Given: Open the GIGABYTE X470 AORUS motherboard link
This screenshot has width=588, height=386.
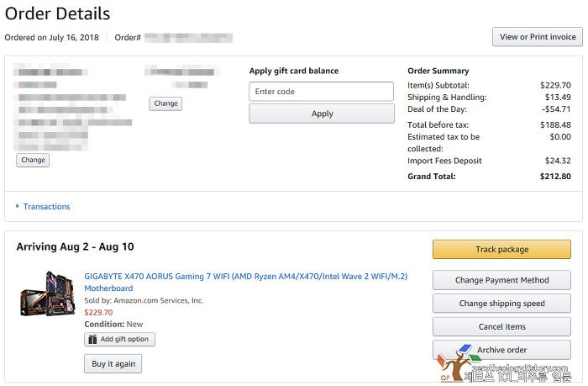Looking at the screenshot, I should 245,282.
